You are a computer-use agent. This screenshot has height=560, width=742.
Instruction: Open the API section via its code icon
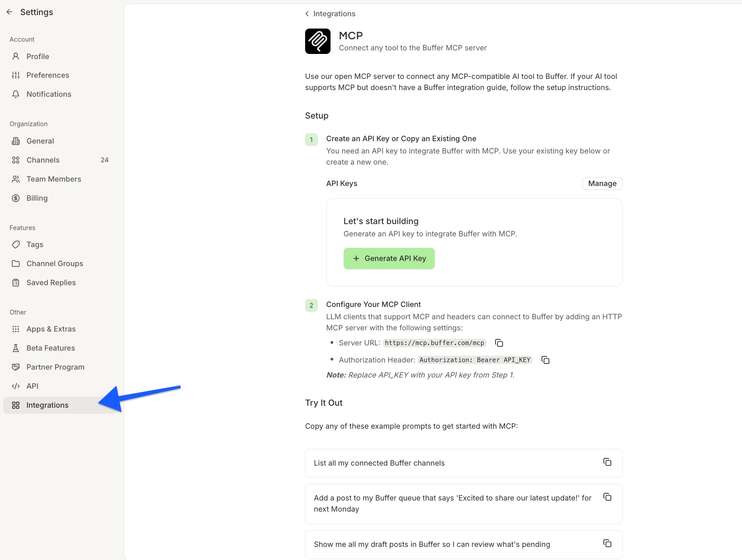click(16, 386)
